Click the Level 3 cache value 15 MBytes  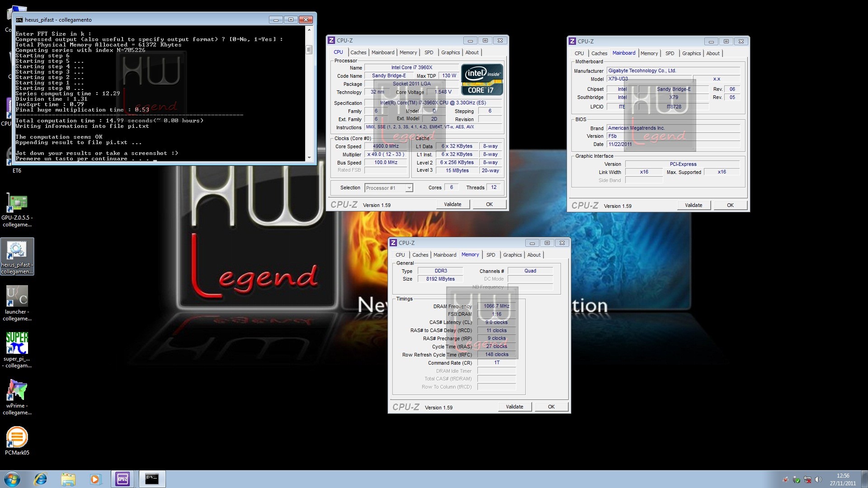click(x=457, y=171)
